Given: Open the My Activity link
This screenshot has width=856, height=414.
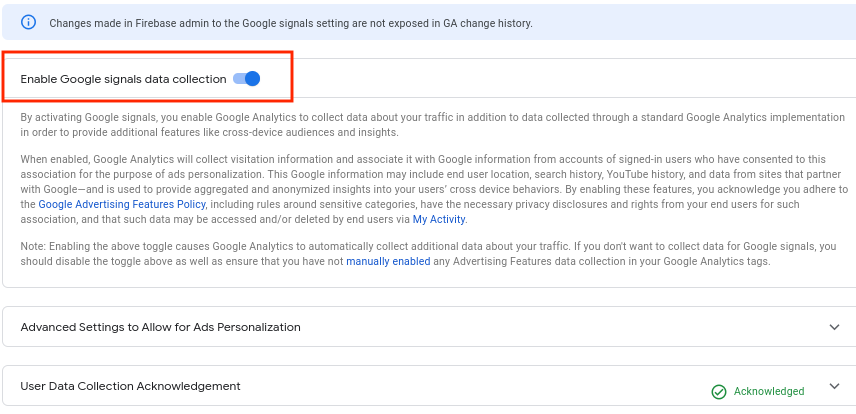Looking at the screenshot, I should (439, 219).
